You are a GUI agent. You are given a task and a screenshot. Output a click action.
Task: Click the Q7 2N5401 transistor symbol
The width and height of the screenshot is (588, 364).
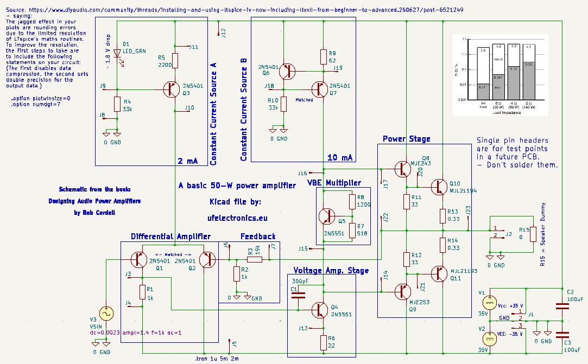point(320,89)
